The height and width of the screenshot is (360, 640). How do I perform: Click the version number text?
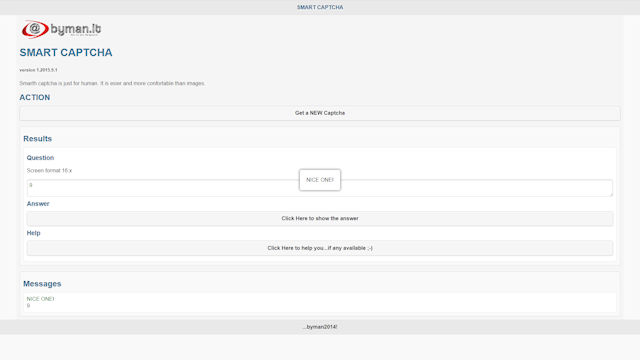pyautogui.click(x=38, y=70)
